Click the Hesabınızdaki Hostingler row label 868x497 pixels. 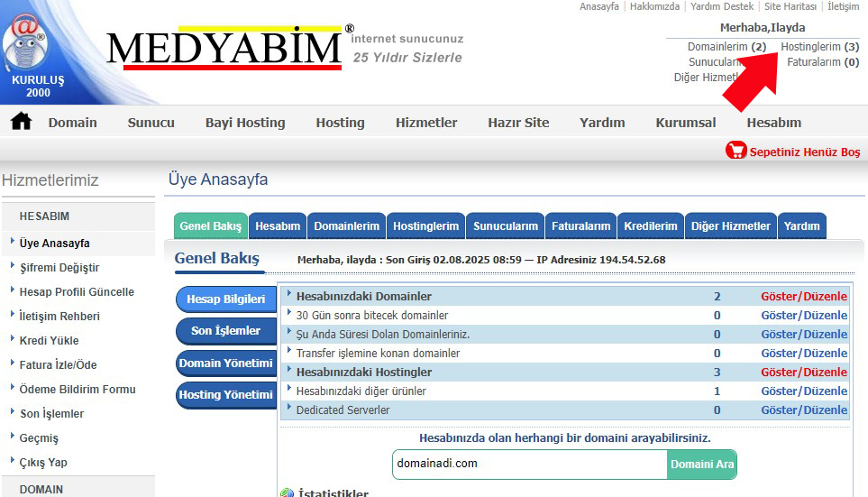[x=364, y=373]
